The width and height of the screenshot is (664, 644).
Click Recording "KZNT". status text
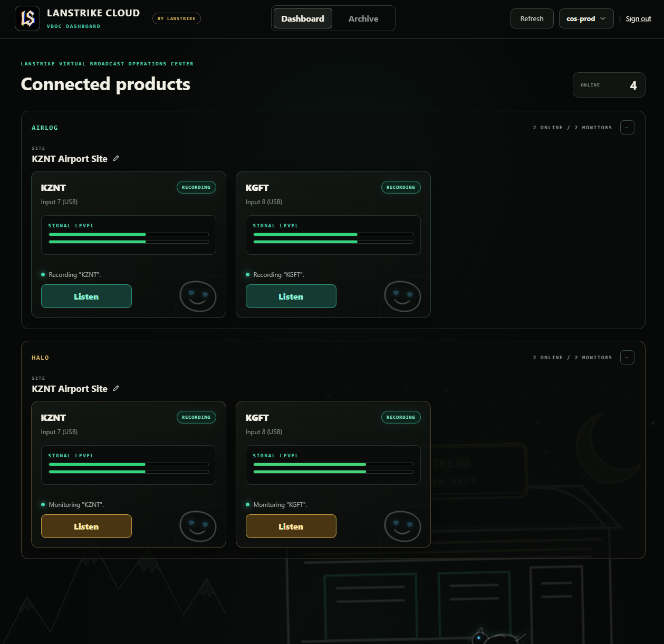[x=75, y=275]
